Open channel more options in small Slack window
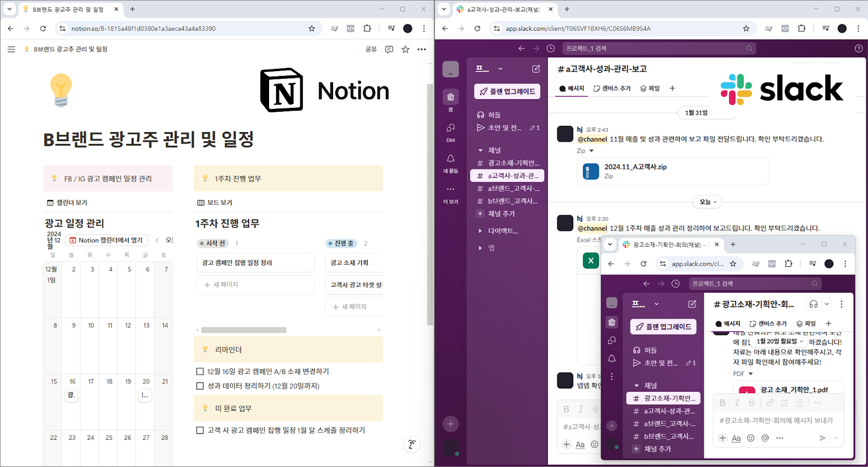Screen dimensions: 868x467 841,304
